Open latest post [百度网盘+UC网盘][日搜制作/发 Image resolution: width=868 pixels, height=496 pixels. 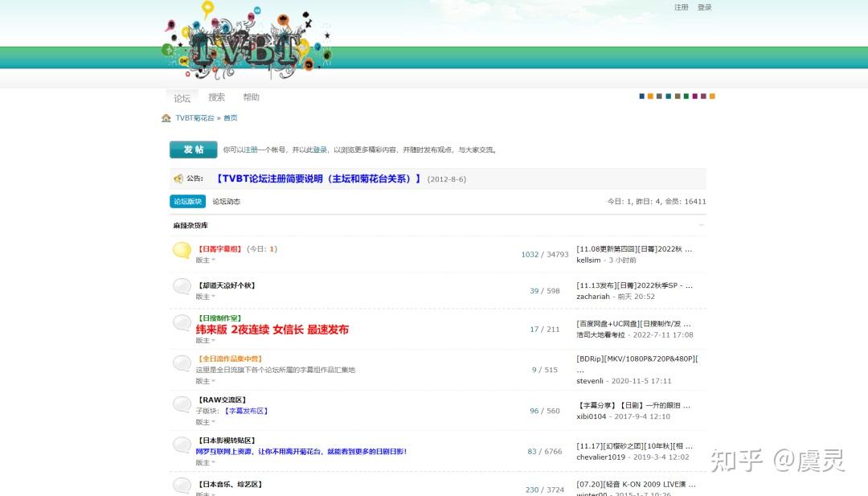point(633,324)
